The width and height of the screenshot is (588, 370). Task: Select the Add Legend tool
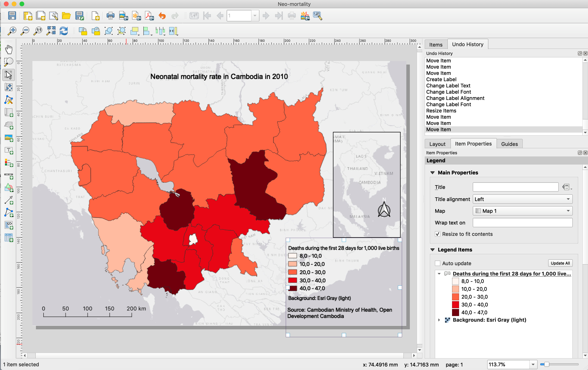tap(9, 163)
